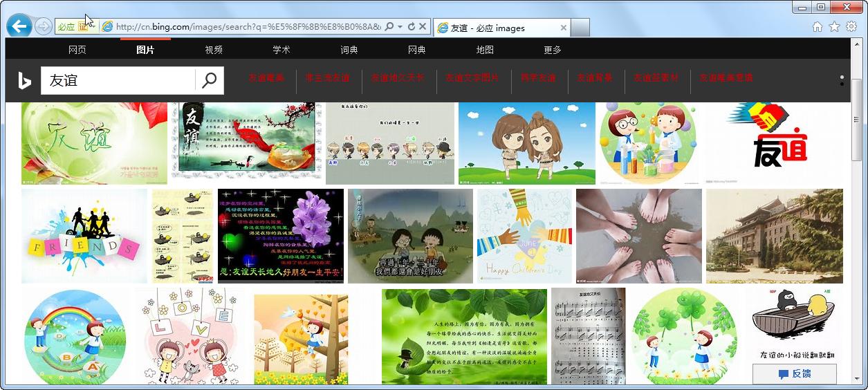Open the two cartoon girls hugging image
This screenshot has height=390, width=868.
click(x=526, y=143)
